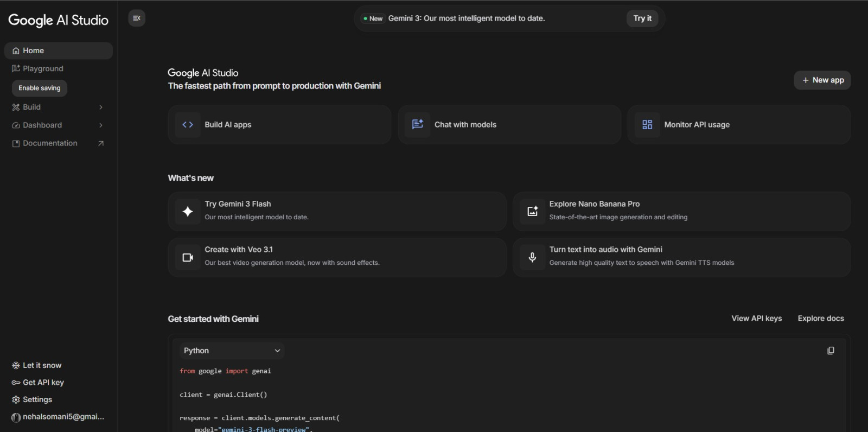This screenshot has width=868, height=432.
Task: Select Chat with models
Action: tap(509, 124)
